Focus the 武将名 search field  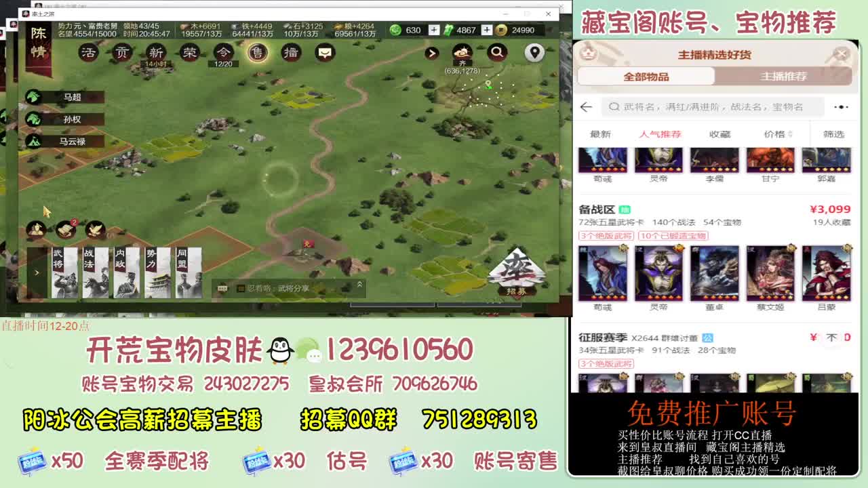pos(713,106)
